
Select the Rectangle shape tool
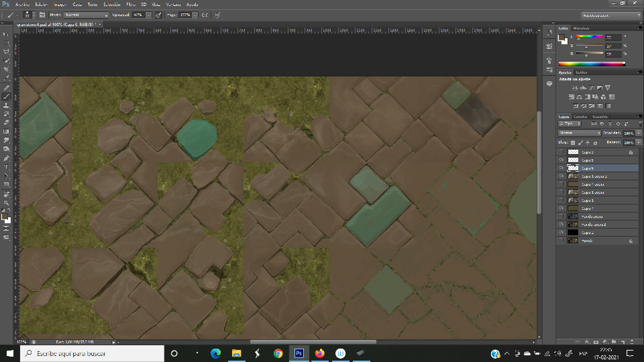coord(6,184)
